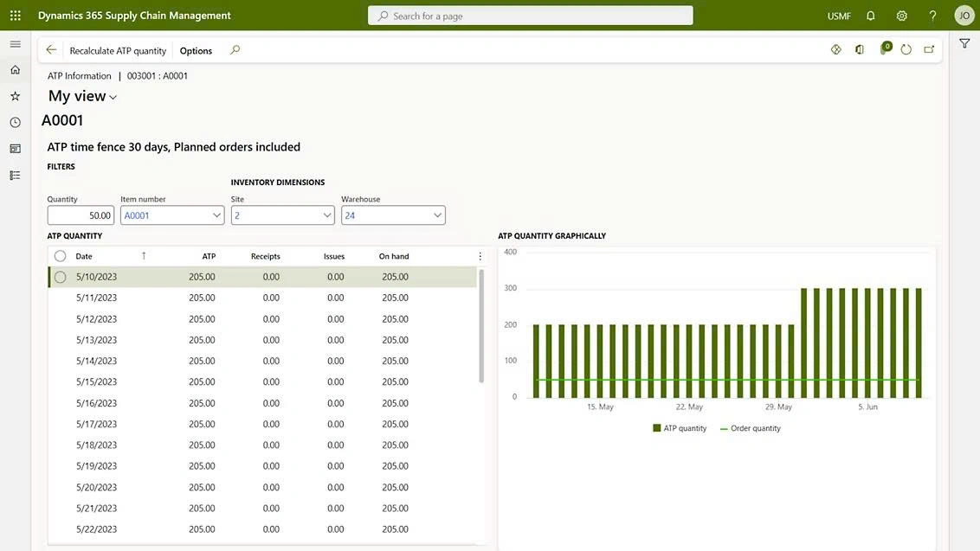Open the Options menu

coord(196,50)
